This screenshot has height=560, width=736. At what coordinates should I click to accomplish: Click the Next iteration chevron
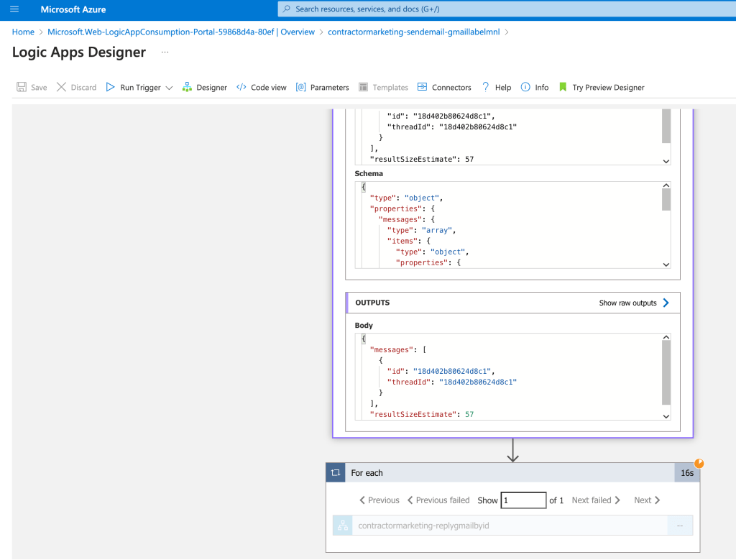[x=657, y=500]
